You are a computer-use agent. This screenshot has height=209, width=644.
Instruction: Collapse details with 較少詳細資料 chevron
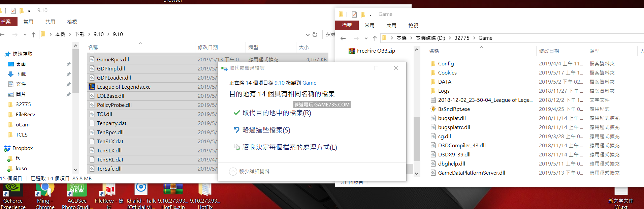tap(233, 172)
